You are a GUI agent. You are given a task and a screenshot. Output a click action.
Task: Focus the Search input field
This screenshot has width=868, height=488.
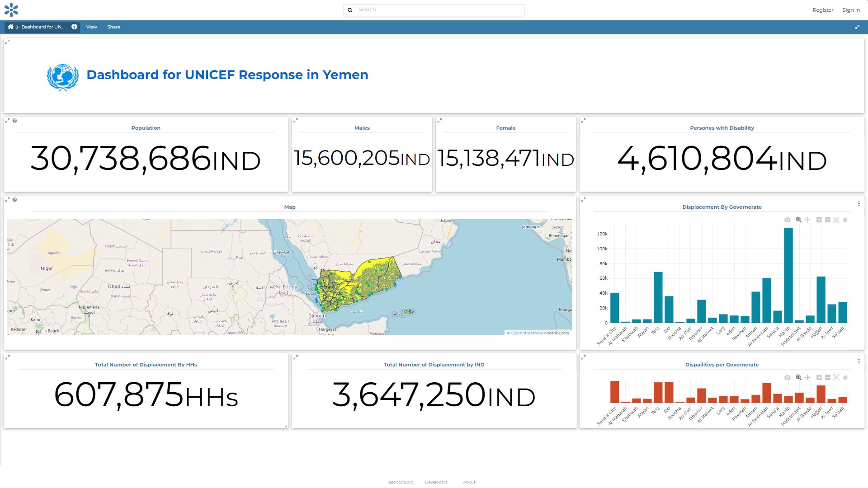[439, 10]
